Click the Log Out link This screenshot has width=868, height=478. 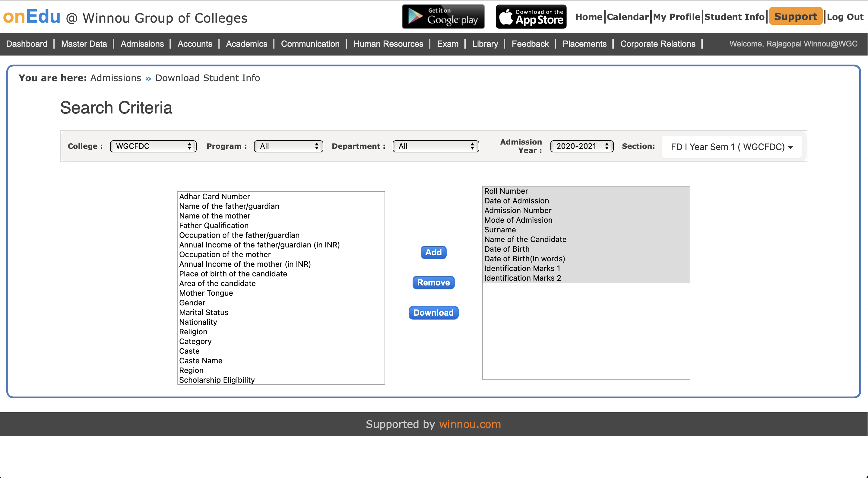tap(845, 17)
